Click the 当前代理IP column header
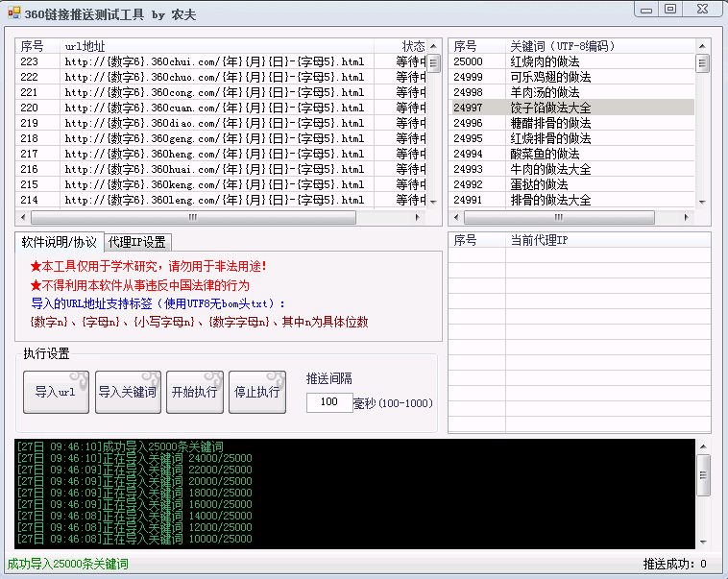Image resolution: width=728 pixels, height=579 pixels. click(x=608, y=240)
